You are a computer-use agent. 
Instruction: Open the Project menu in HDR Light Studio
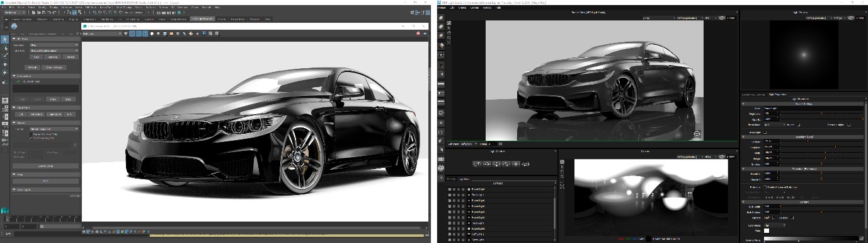(x=441, y=8)
